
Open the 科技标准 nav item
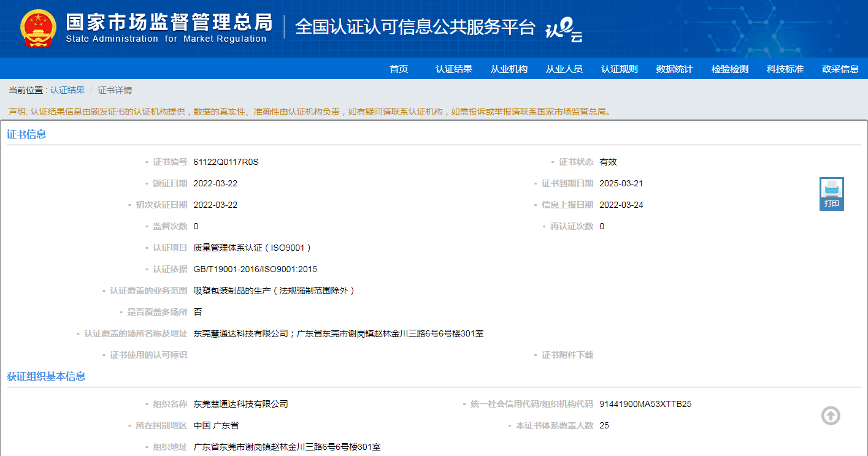click(x=785, y=69)
